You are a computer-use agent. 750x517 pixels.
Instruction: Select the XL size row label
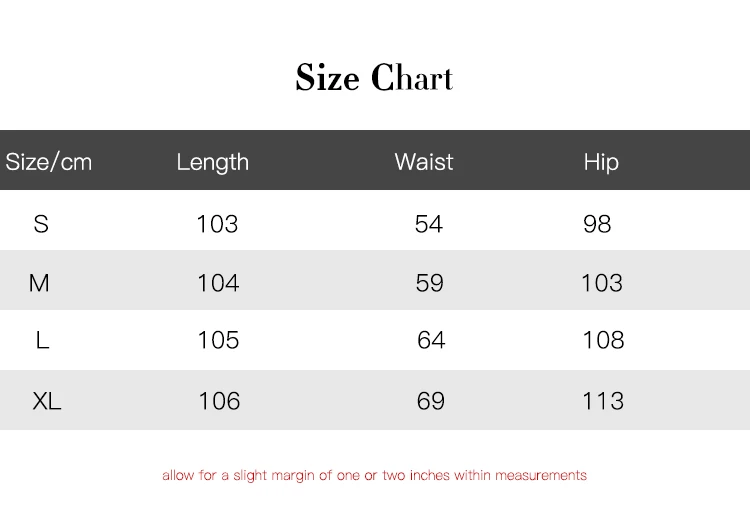coord(47,401)
